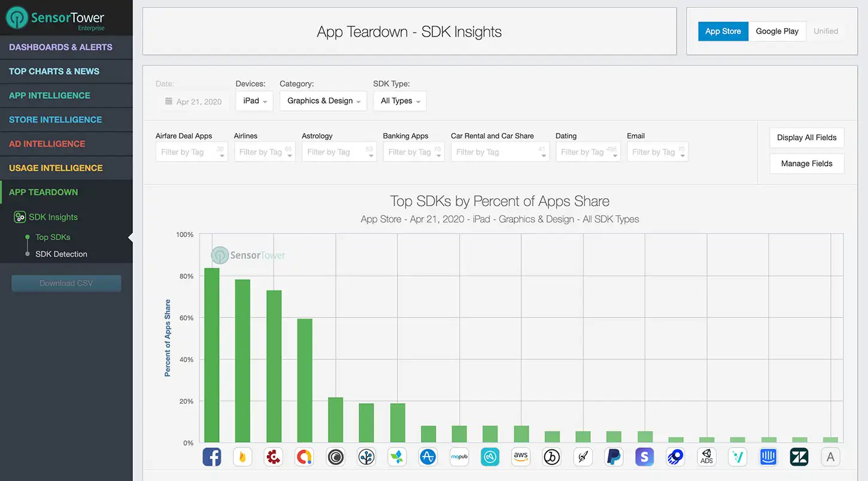Click the Branch 'b' circle SDK icon
The height and width of the screenshot is (481, 868).
pyautogui.click(x=552, y=457)
